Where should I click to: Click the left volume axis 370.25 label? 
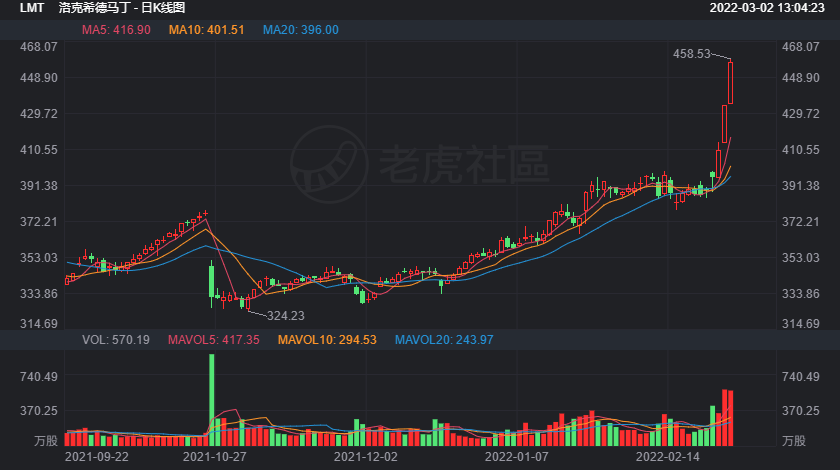click(39, 411)
